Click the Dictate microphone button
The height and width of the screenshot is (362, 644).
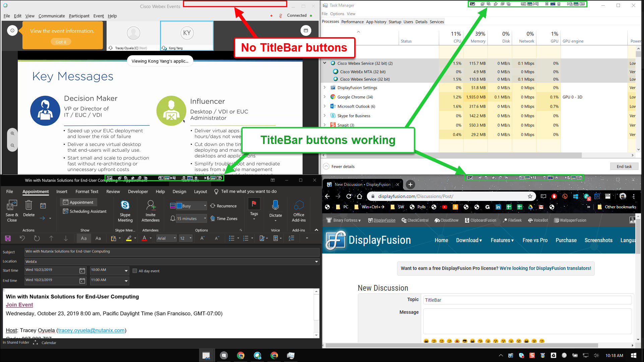coord(275,210)
